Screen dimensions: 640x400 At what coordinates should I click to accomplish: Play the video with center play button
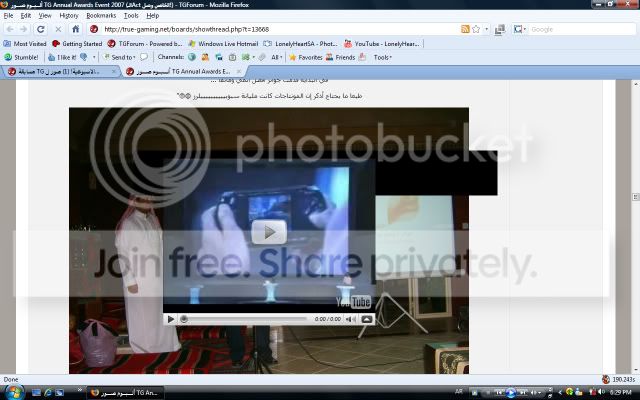pyautogui.click(x=269, y=232)
